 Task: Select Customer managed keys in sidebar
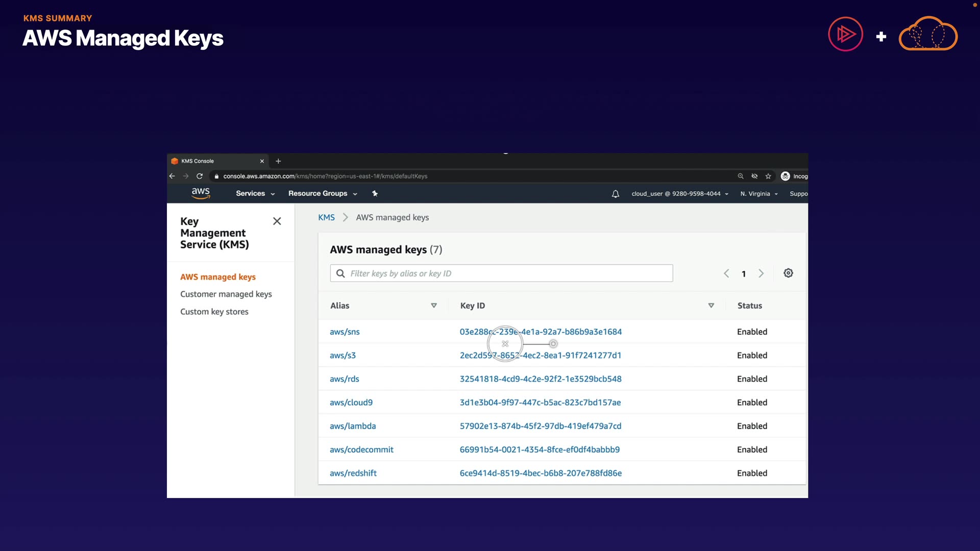226,294
